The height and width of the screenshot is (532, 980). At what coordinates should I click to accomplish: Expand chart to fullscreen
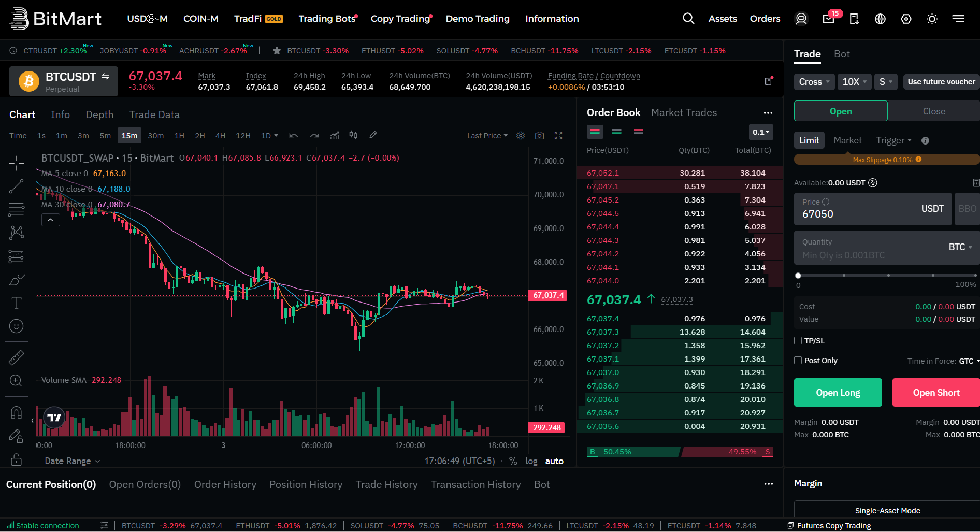point(558,136)
